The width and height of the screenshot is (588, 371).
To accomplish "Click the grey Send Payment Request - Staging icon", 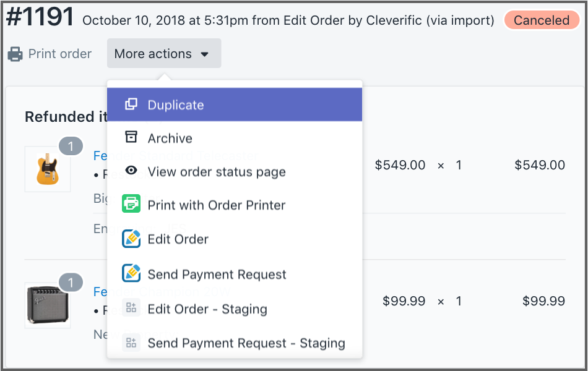I will 131,342.
